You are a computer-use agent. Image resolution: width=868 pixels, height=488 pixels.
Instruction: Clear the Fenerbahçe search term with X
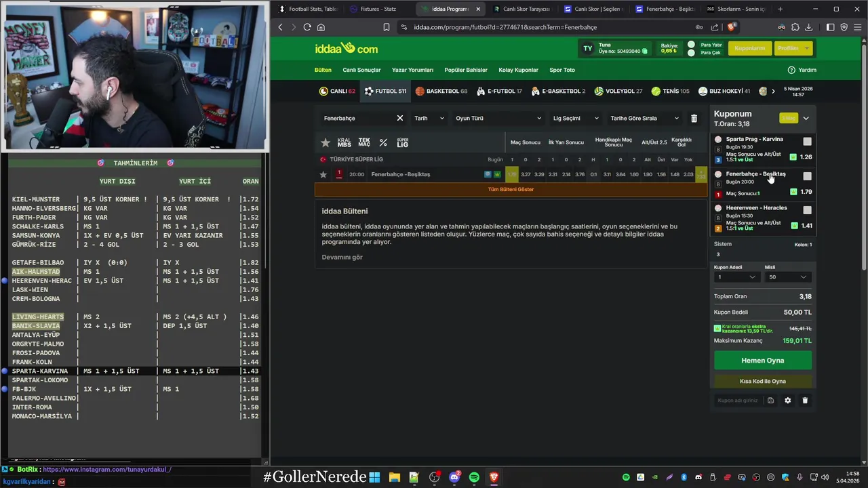coord(400,118)
